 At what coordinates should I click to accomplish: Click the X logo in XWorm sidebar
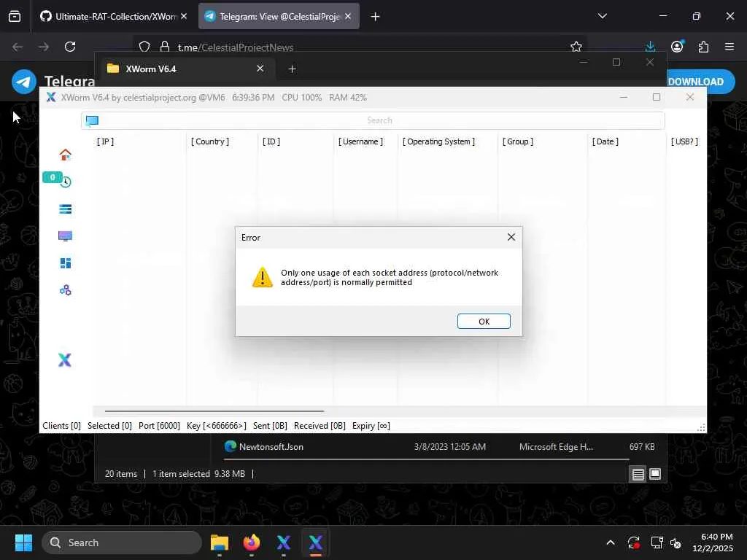pos(65,360)
